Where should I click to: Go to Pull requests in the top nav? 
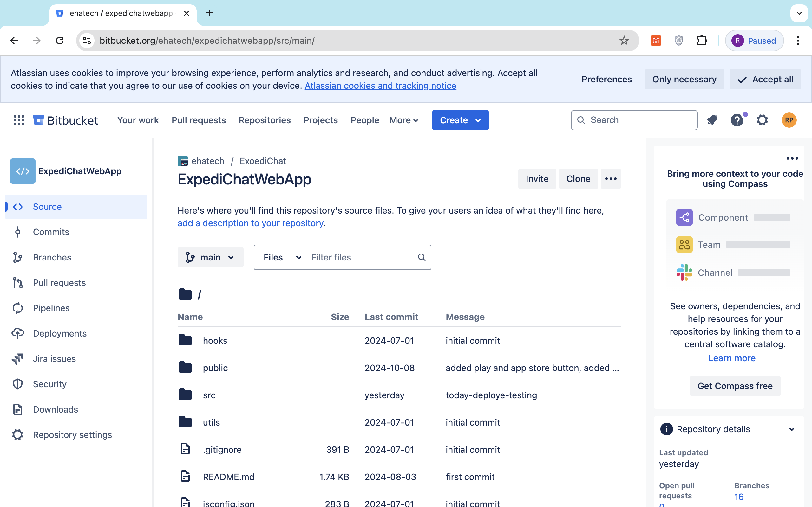click(x=199, y=120)
